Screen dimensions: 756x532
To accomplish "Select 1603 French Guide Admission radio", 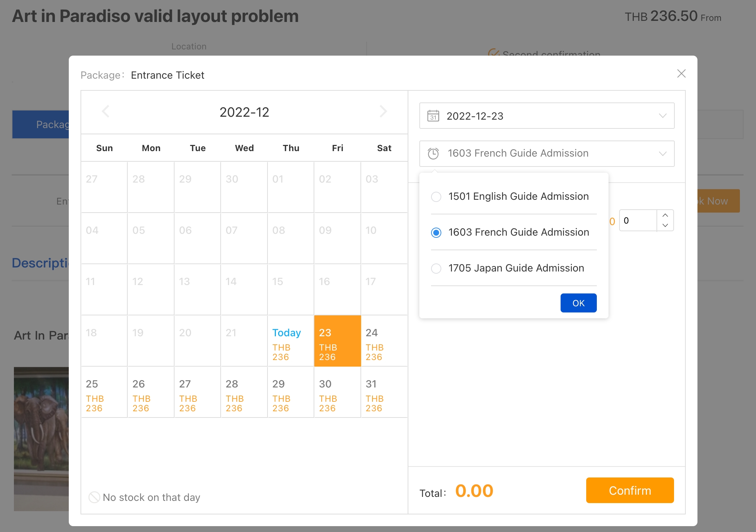I will (x=436, y=233).
